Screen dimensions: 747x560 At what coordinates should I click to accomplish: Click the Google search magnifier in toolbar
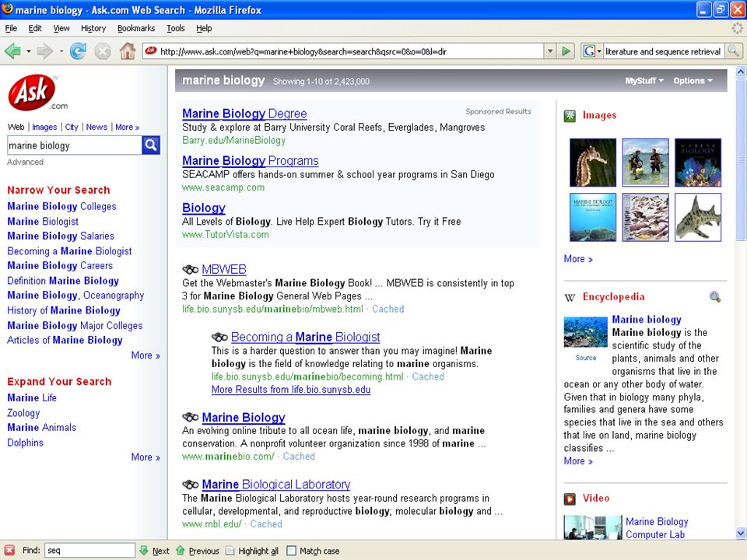point(734,51)
